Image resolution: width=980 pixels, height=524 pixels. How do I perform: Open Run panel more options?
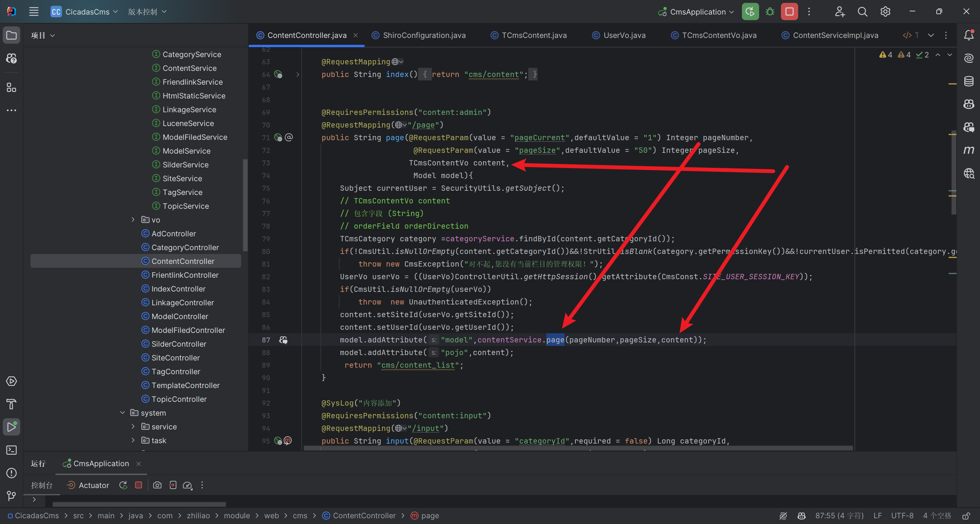pyautogui.click(x=202, y=485)
